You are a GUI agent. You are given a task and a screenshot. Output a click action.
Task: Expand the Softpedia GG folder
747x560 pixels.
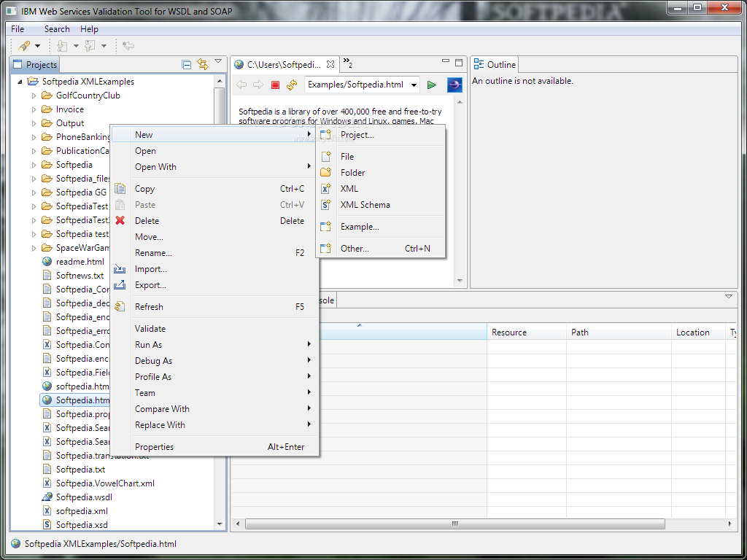point(34,192)
